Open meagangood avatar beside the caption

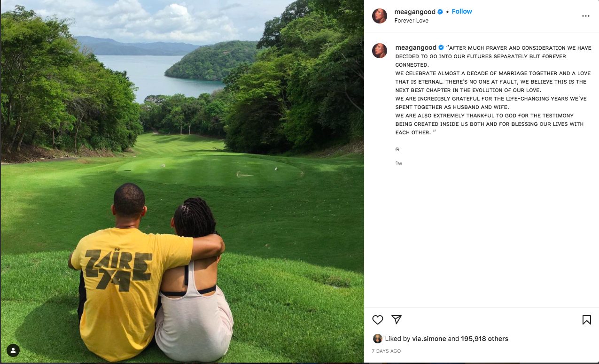pos(380,51)
